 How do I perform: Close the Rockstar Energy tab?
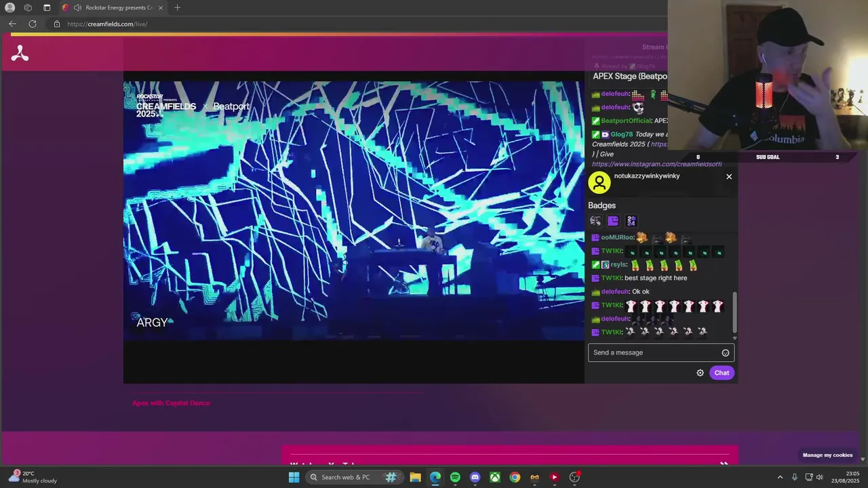click(161, 7)
